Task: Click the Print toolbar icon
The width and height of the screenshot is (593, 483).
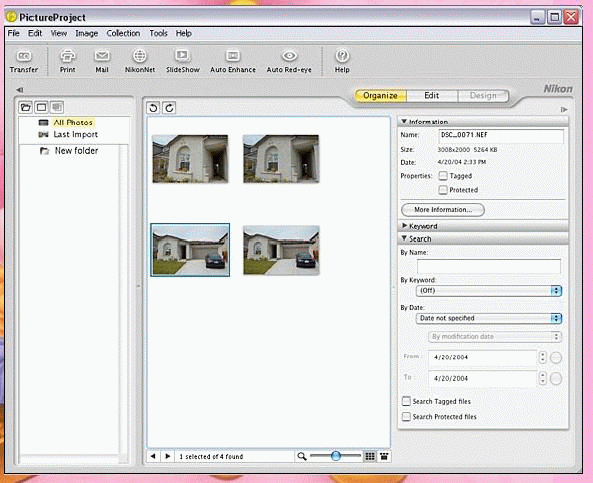Action: point(67,61)
